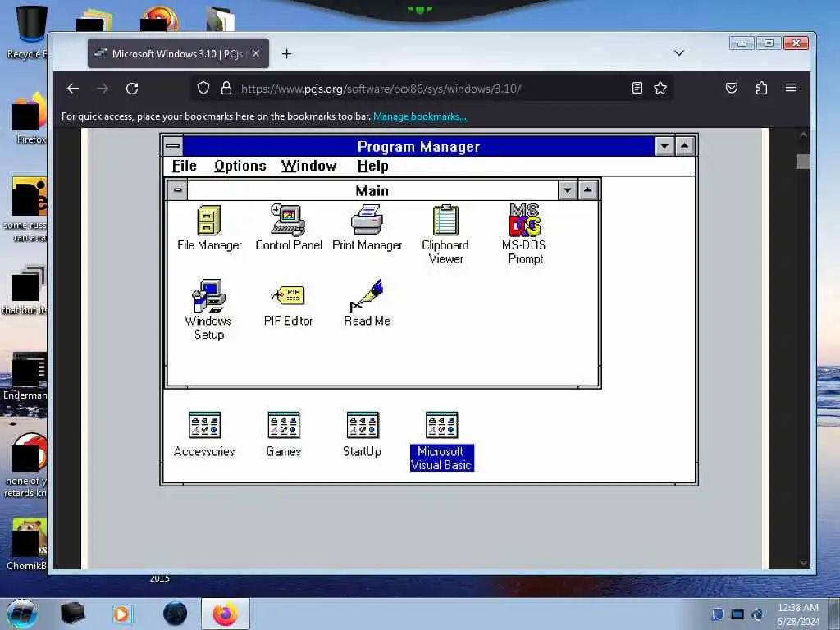
Task: Open the Program Manager Help menu
Action: pos(373,166)
